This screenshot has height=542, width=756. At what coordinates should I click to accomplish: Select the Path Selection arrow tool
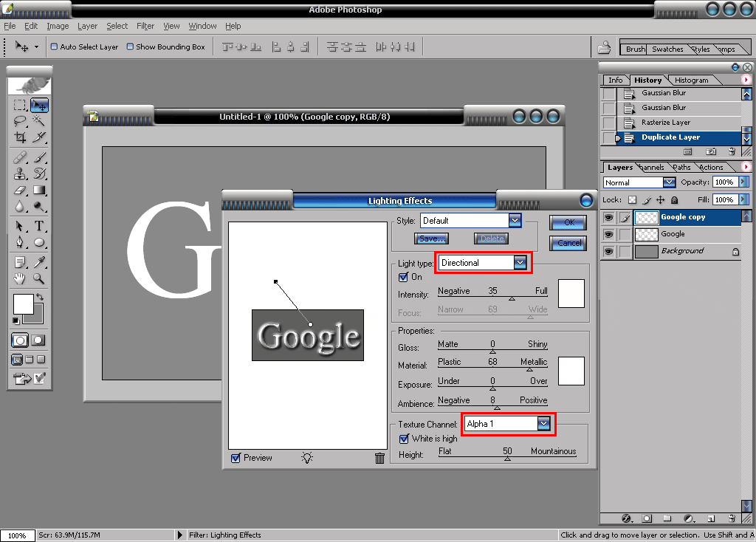[x=20, y=226]
